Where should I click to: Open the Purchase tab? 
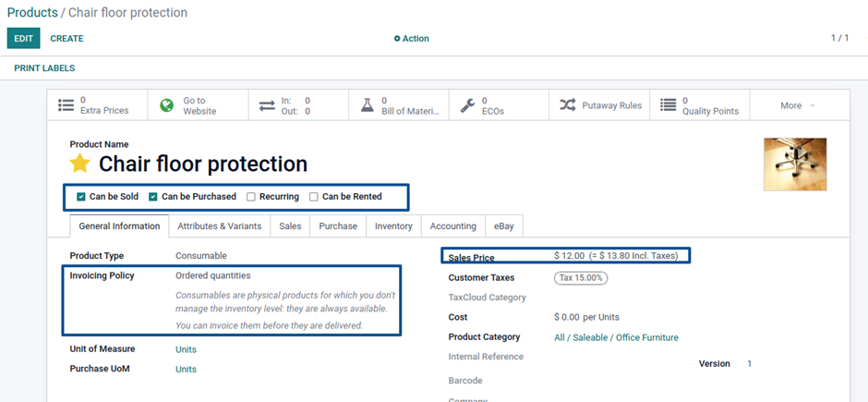click(x=338, y=225)
